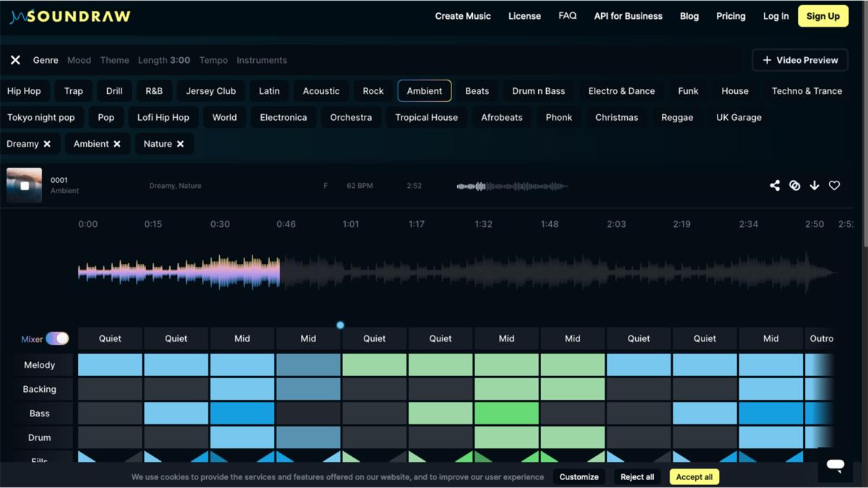Open the Instruments filter
868x488 pixels.
click(262, 60)
